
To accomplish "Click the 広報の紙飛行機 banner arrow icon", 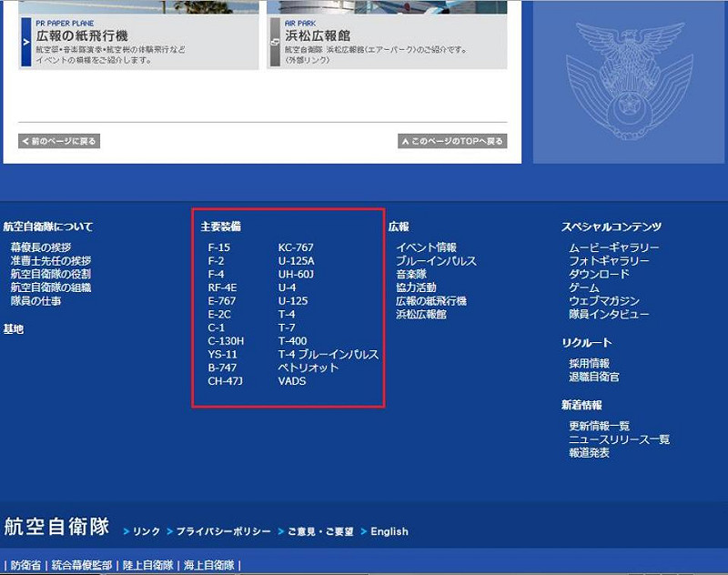I will pos(26,42).
